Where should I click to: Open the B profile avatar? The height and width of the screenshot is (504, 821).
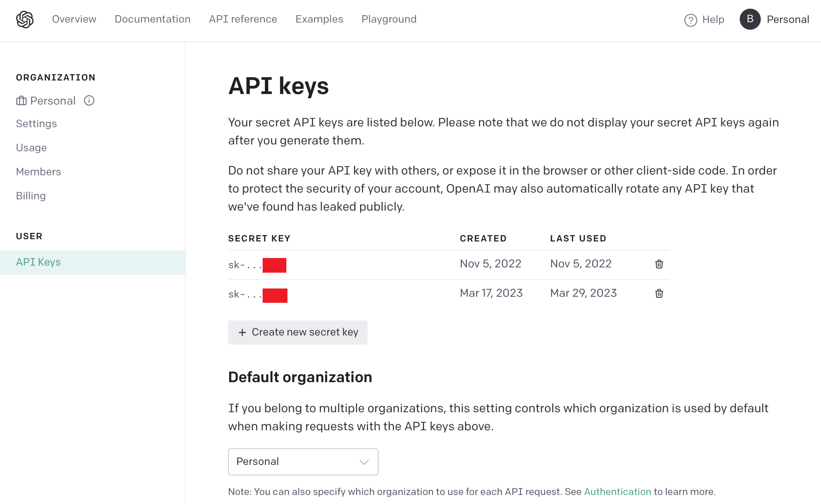[x=750, y=19]
